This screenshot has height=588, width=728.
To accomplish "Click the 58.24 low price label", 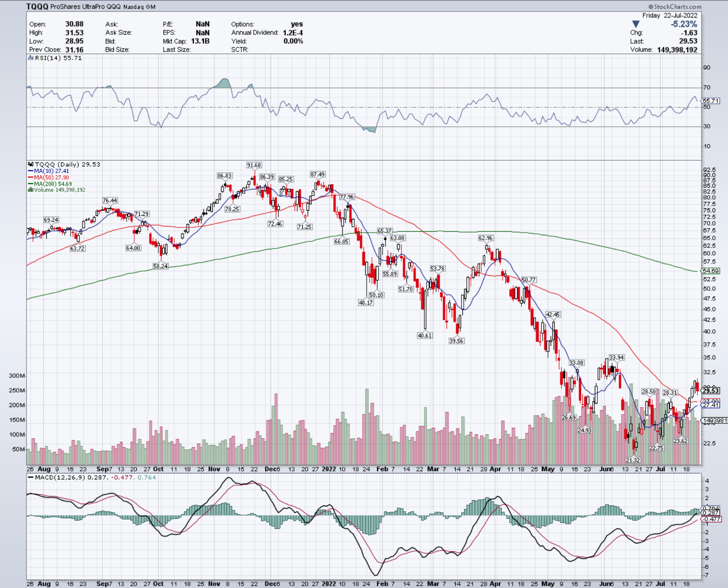I will pyautogui.click(x=161, y=266).
